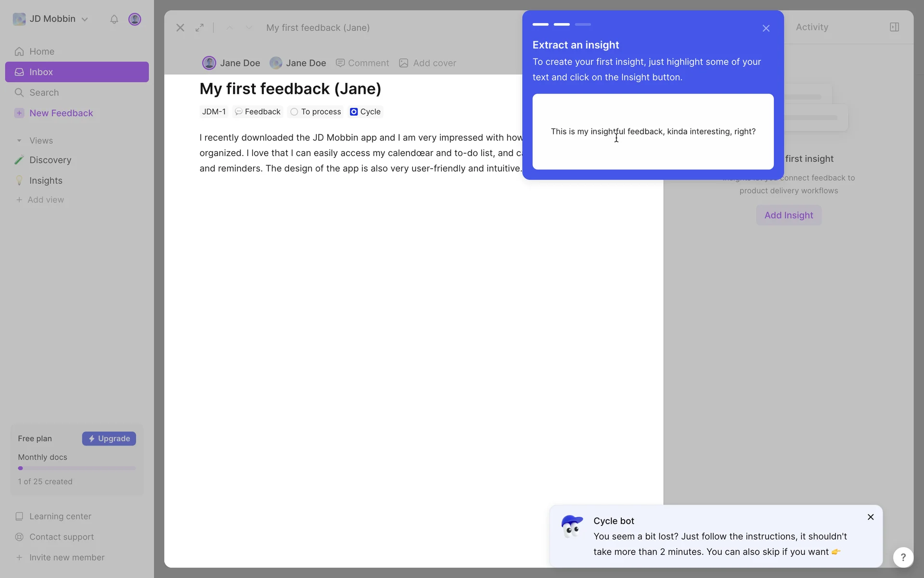This screenshot has height=578, width=924.
Task: Collapse the Views section
Action: click(19, 141)
